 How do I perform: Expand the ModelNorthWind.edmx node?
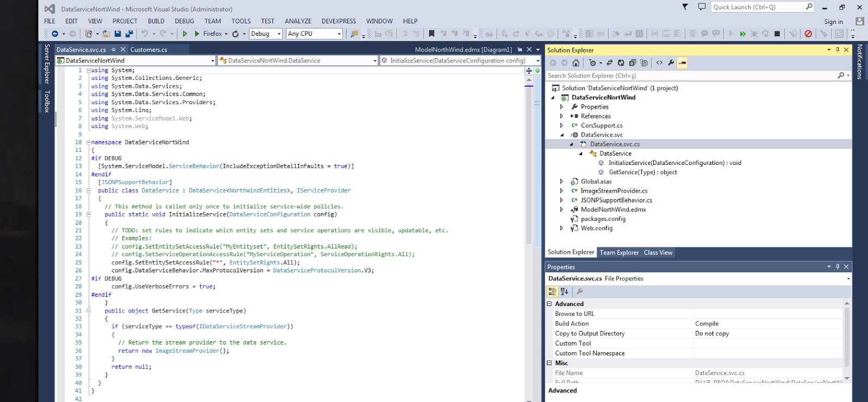(561, 209)
